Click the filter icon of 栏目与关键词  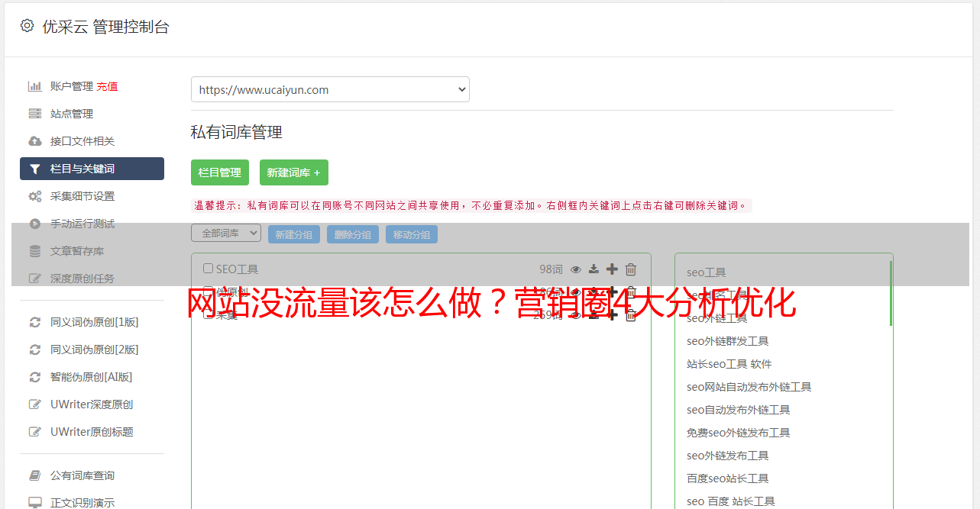pyautogui.click(x=34, y=169)
